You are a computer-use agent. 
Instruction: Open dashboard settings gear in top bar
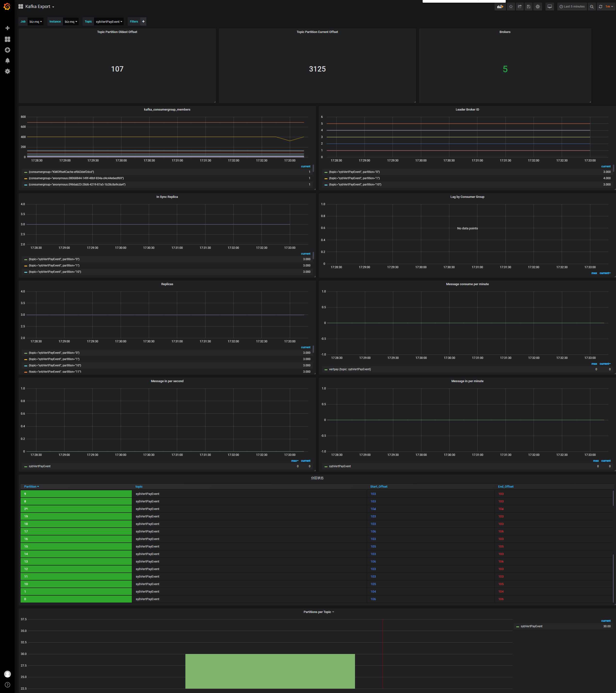(x=538, y=7)
